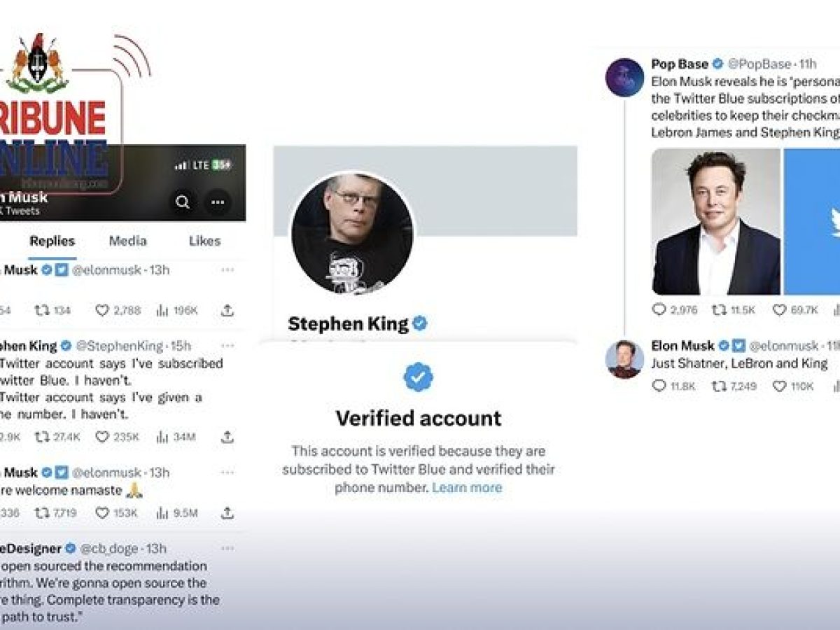Image resolution: width=840 pixels, height=630 pixels.
Task: Open Stephen King's profile picture
Action: (x=352, y=234)
